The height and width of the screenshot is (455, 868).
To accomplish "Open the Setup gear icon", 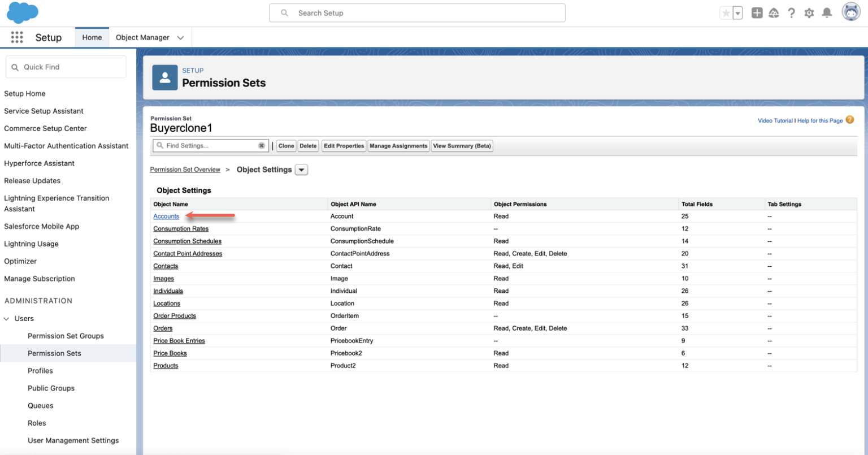I will click(809, 12).
